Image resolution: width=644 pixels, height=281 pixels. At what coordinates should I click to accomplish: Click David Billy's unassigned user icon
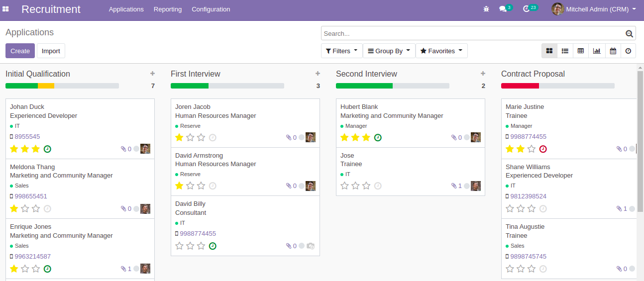(311, 246)
